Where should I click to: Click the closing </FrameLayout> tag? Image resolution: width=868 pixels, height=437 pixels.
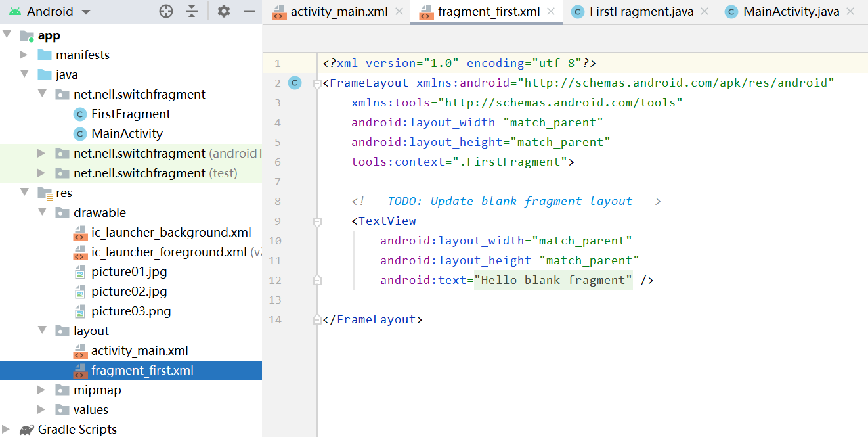[x=372, y=319]
